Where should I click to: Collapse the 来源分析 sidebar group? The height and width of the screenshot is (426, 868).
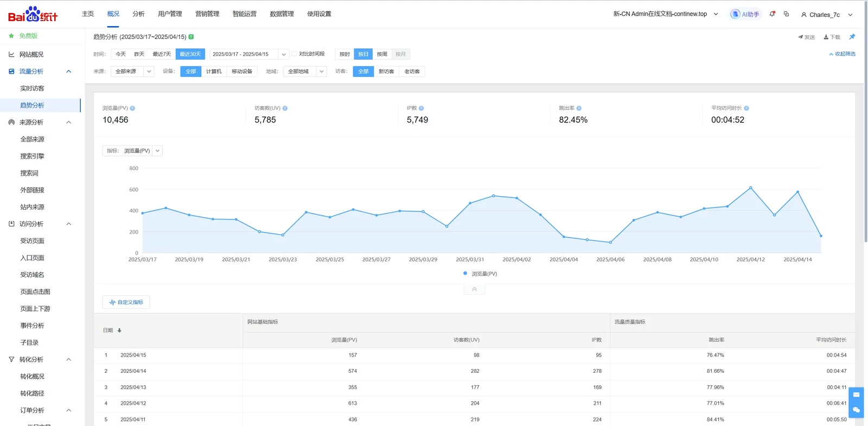pyautogui.click(x=69, y=122)
